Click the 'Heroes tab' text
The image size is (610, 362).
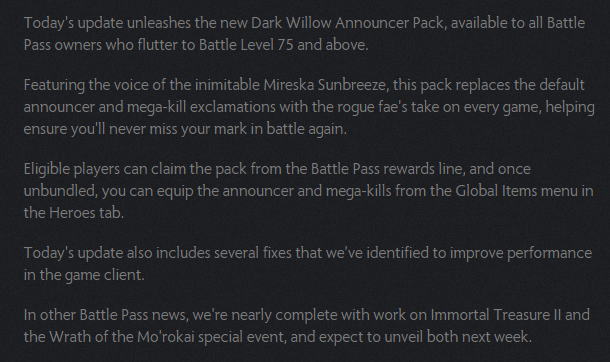(x=86, y=213)
